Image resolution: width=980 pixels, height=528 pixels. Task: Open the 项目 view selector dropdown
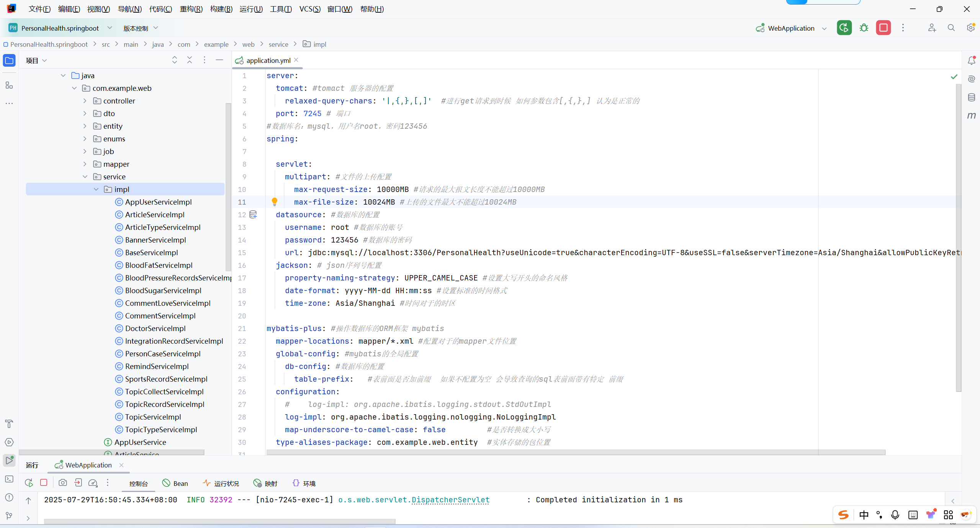pyautogui.click(x=36, y=60)
